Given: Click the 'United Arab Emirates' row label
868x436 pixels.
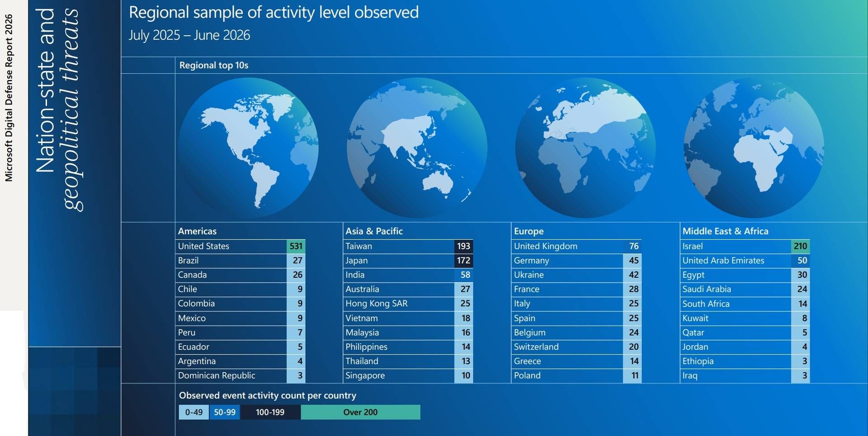Looking at the screenshot, I should pyautogui.click(x=723, y=261).
